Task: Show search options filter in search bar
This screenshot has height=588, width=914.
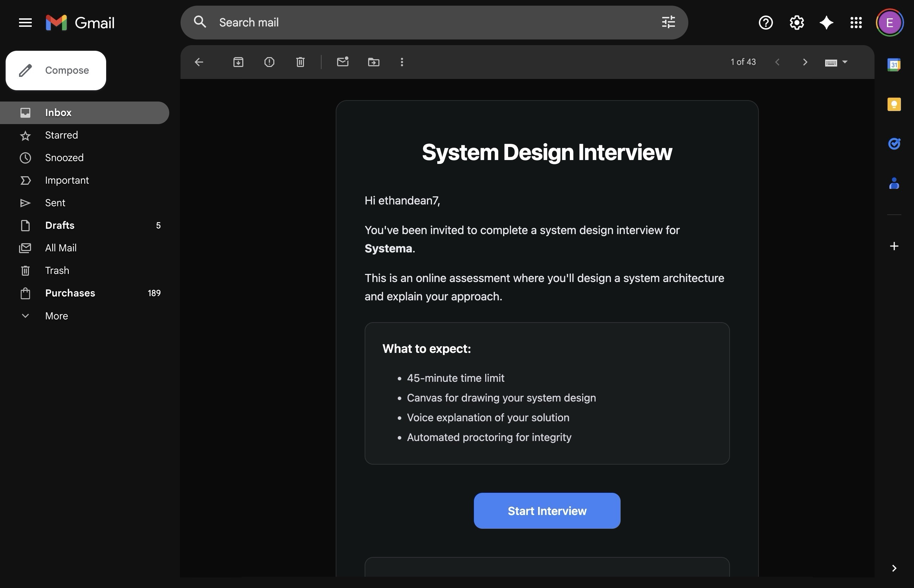Action: (x=668, y=23)
